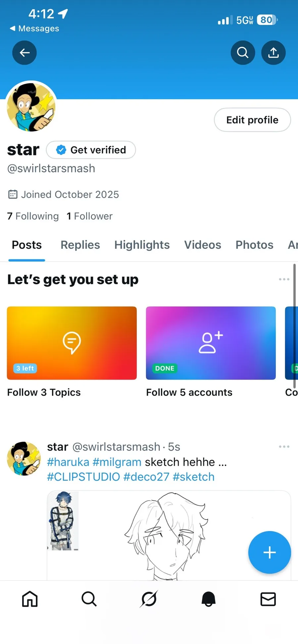Open more options on star's post
This screenshot has height=644, width=298.
pos(284,447)
